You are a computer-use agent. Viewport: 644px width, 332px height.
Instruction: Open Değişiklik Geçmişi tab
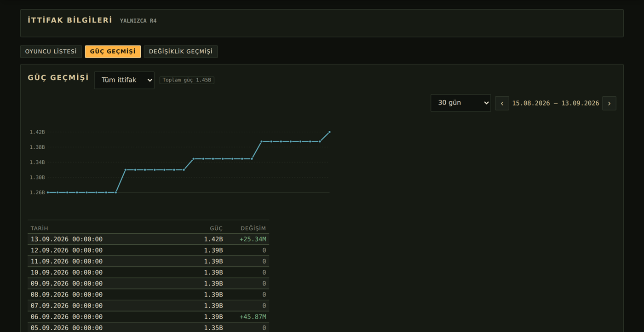click(181, 52)
